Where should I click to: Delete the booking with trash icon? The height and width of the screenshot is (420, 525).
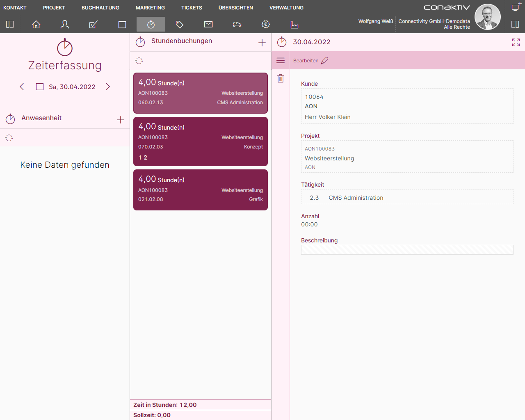[281, 78]
